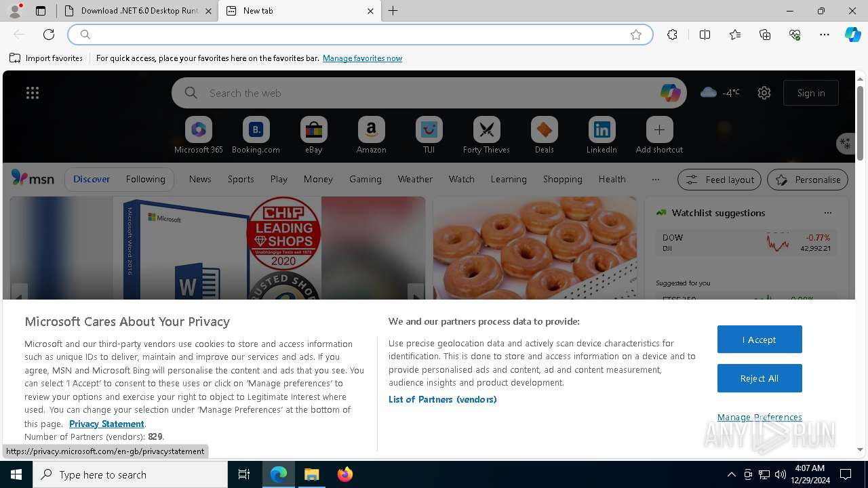Refresh the current page
This screenshot has height=488, width=868.
tap(49, 35)
